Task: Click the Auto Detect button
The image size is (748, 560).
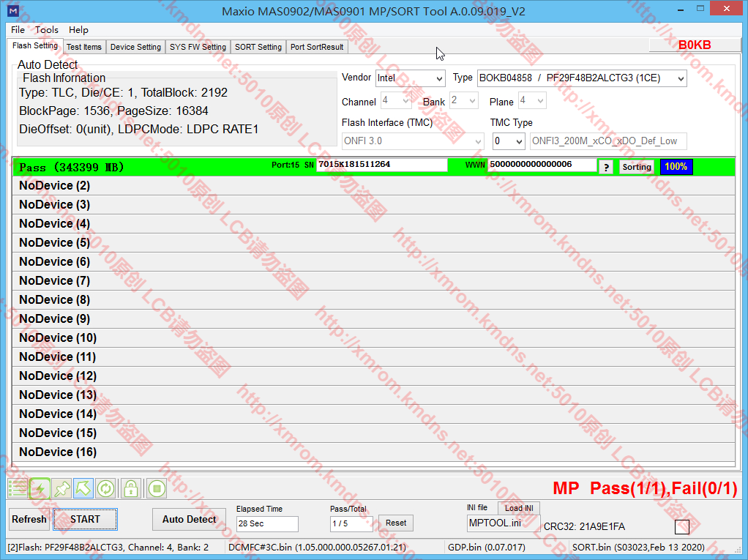Action: pos(189,519)
